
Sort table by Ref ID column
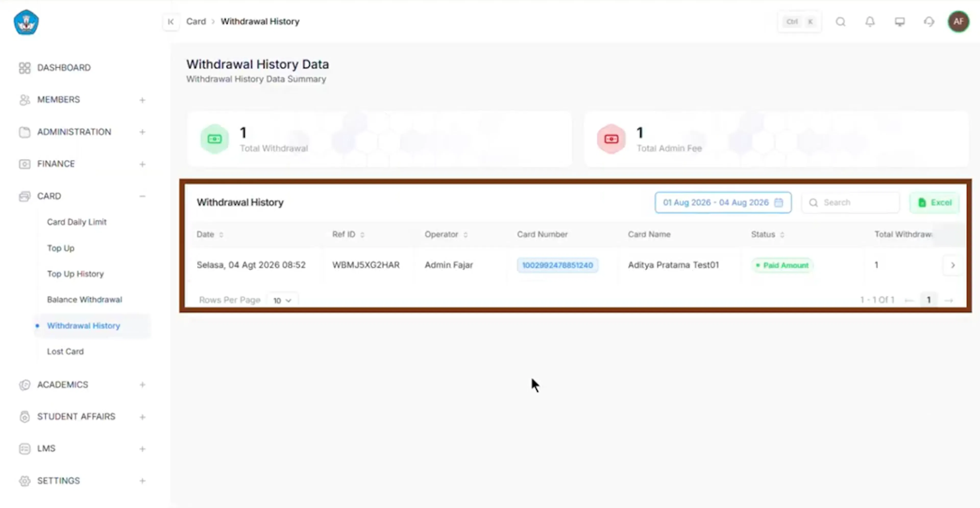362,234
